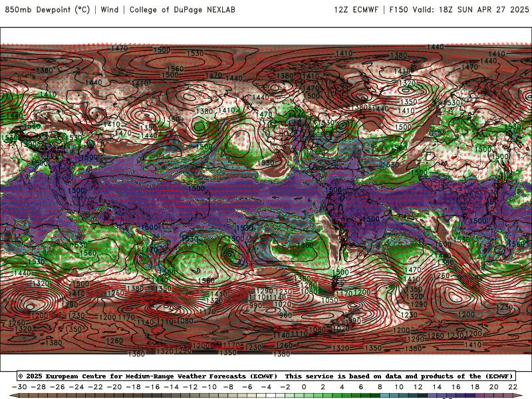
Task: Click the '-24' legend value
Action: (x=76, y=387)
